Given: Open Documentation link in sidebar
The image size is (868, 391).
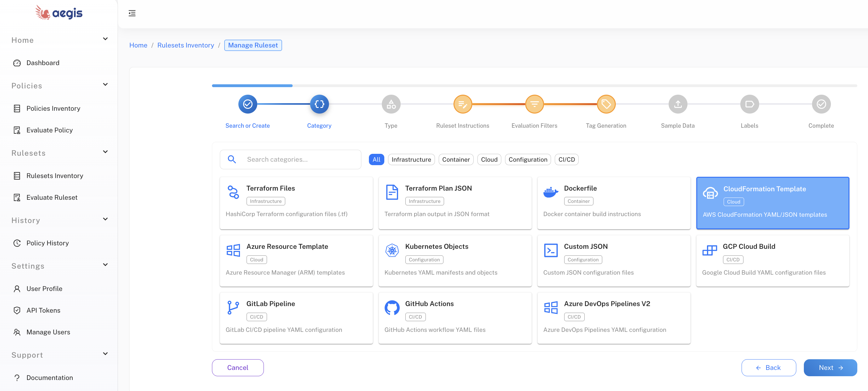Looking at the screenshot, I should click(x=50, y=377).
